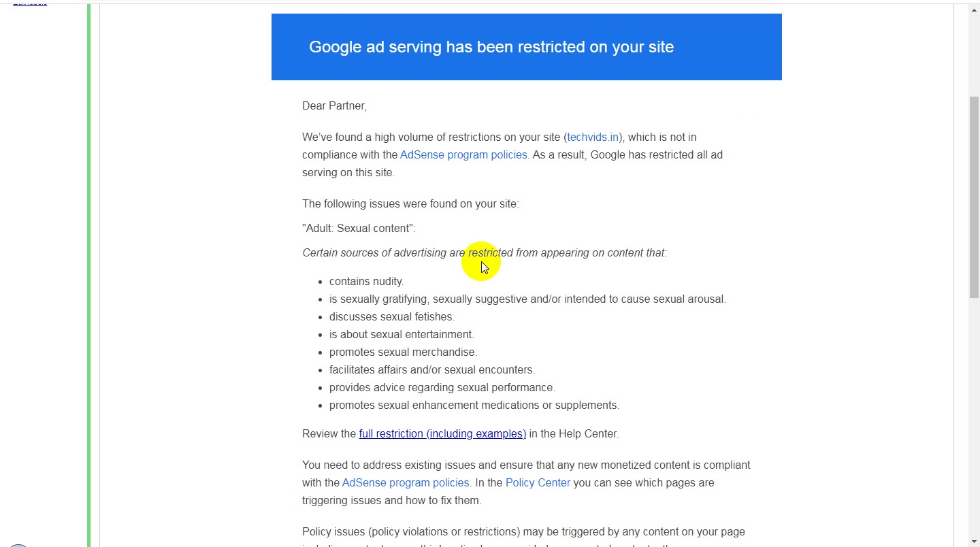Image resolution: width=980 pixels, height=547 pixels.
Task: Click the vertical scrollbar thumb
Action: 974,197
